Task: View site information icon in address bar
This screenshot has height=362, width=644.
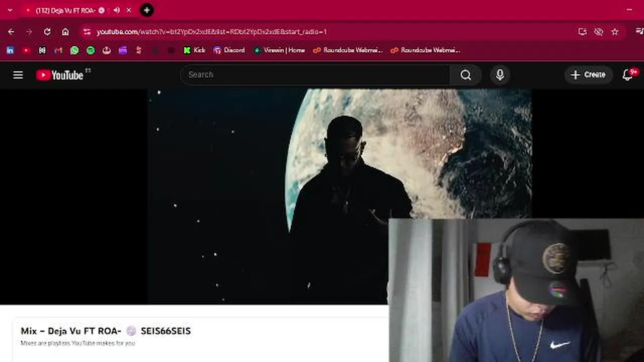Action: tap(87, 32)
